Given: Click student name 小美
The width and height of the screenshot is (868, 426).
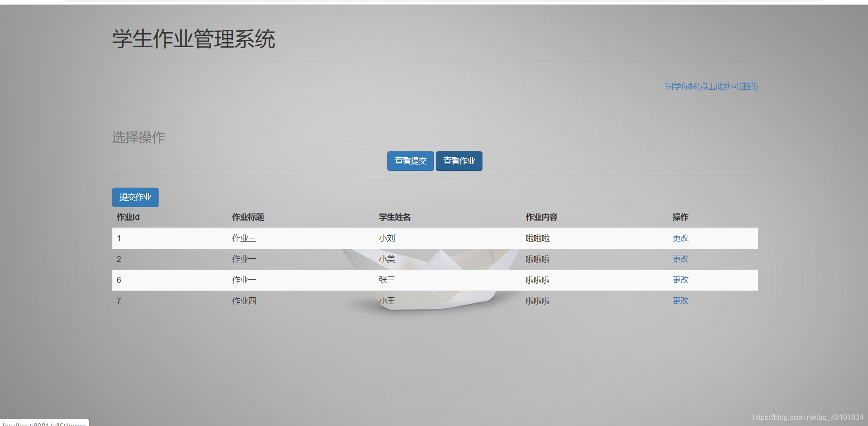Looking at the screenshot, I should tap(387, 259).
